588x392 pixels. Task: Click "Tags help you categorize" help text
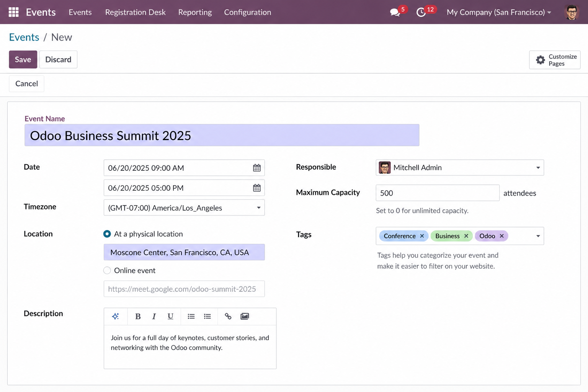point(438,261)
